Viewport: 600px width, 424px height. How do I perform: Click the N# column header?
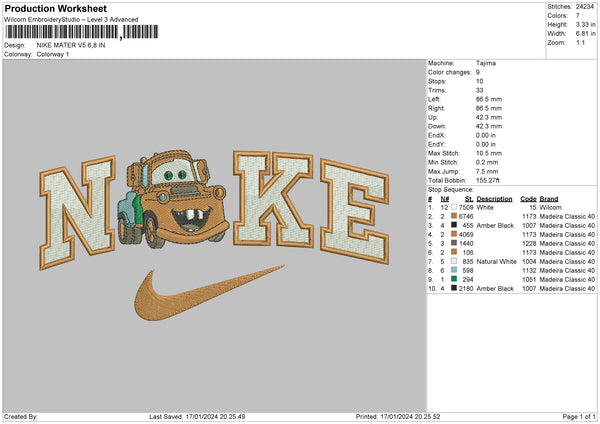pos(444,198)
